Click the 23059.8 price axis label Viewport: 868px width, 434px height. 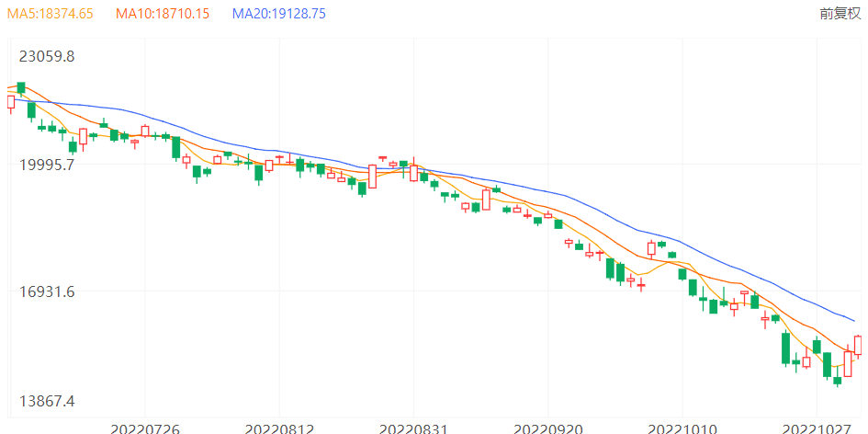tap(47, 56)
